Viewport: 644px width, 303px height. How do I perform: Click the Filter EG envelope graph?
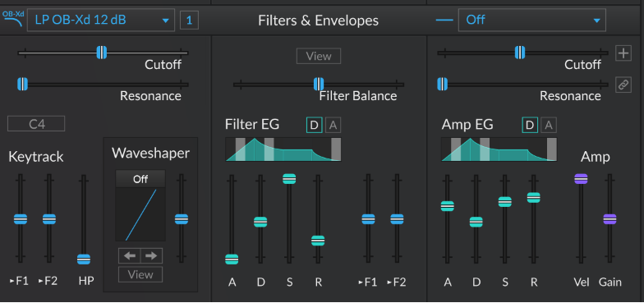point(283,149)
